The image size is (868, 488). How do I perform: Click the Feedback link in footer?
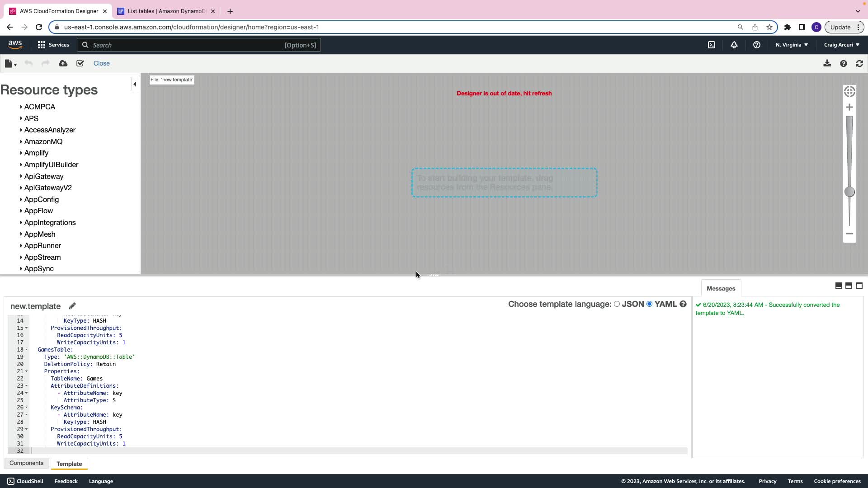click(66, 481)
